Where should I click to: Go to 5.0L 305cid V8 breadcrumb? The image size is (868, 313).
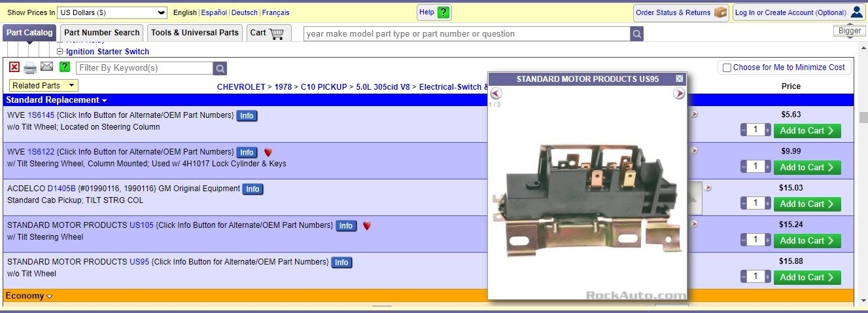click(383, 87)
